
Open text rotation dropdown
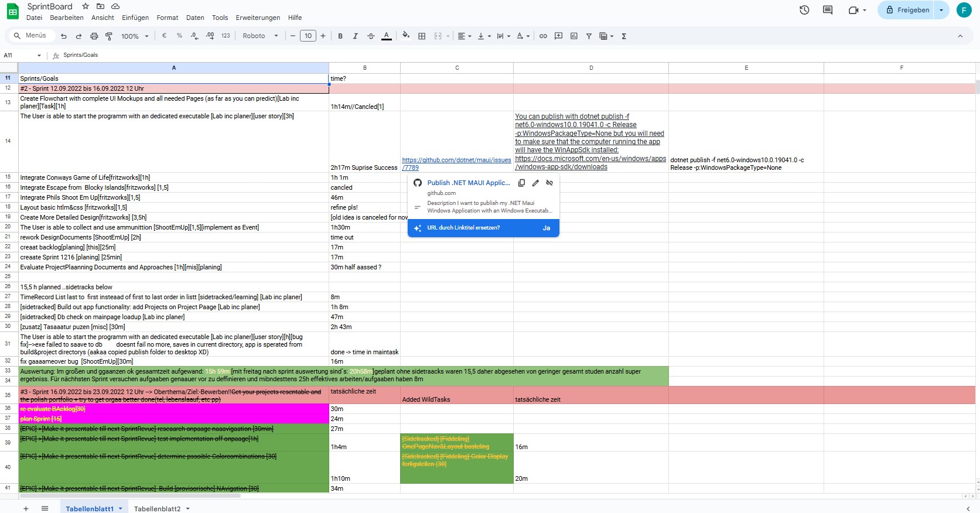tap(523, 36)
